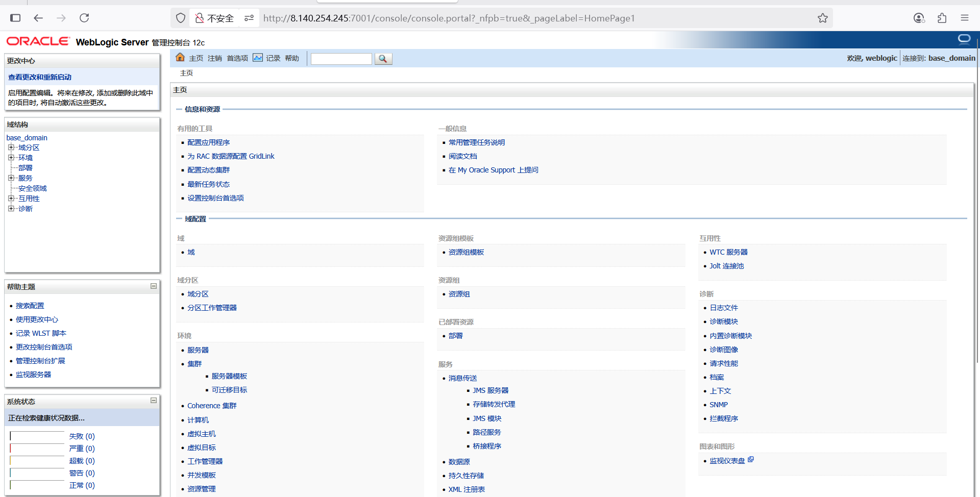Click 超载 (0) status link
Image resolution: width=980 pixels, height=497 pixels.
coord(82,461)
